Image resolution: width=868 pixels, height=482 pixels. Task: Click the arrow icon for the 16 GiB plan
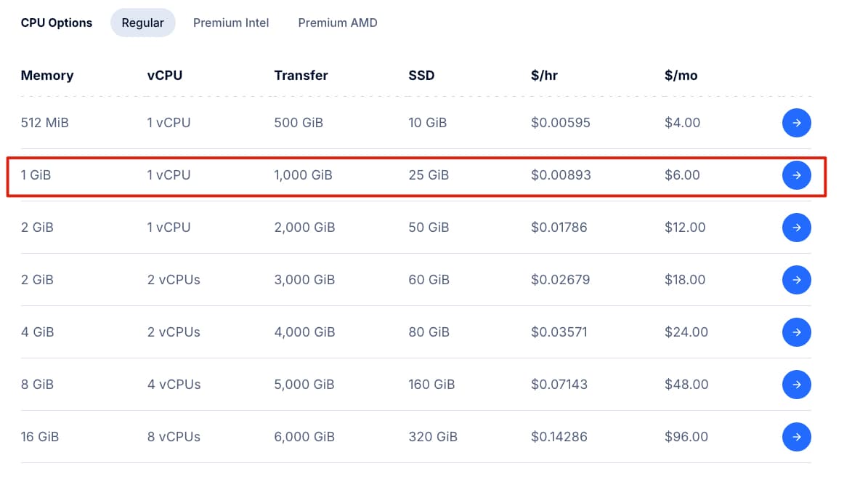797,437
